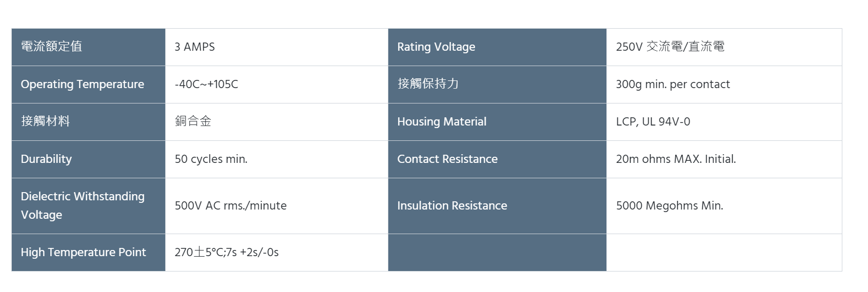Image resolution: width=868 pixels, height=292 pixels.
Task: Click the Contact Resistance label
Action: [x=447, y=159]
